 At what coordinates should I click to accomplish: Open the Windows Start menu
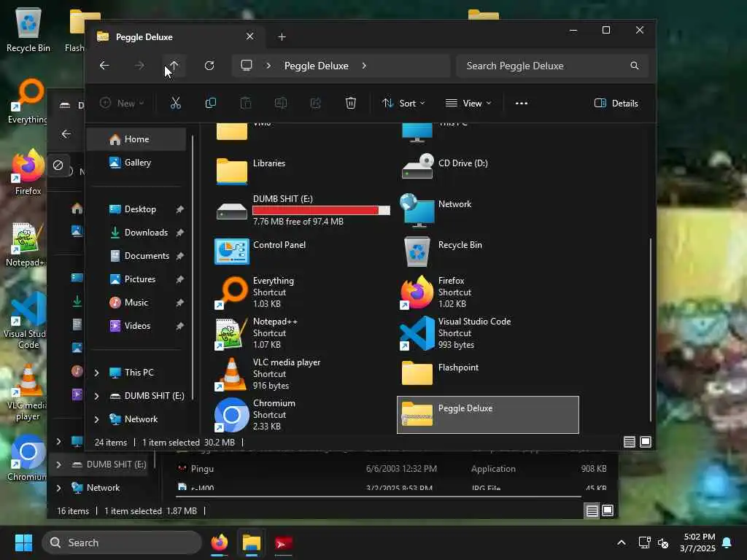tap(23, 542)
